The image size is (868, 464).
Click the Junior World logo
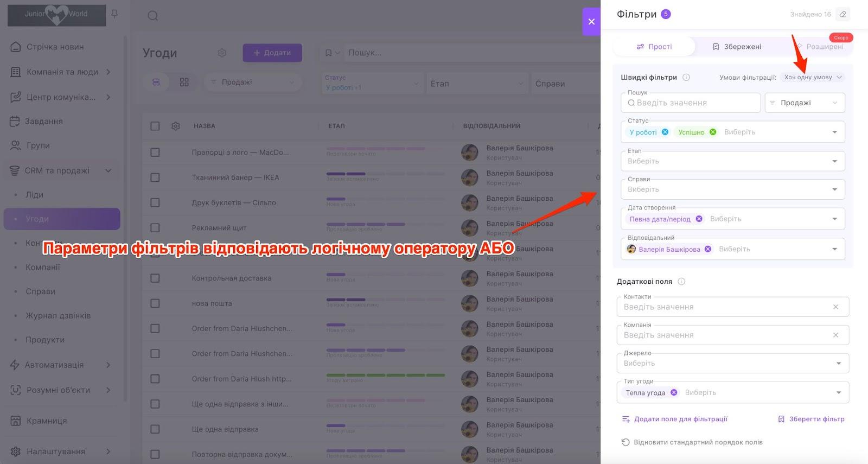pyautogui.click(x=56, y=14)
